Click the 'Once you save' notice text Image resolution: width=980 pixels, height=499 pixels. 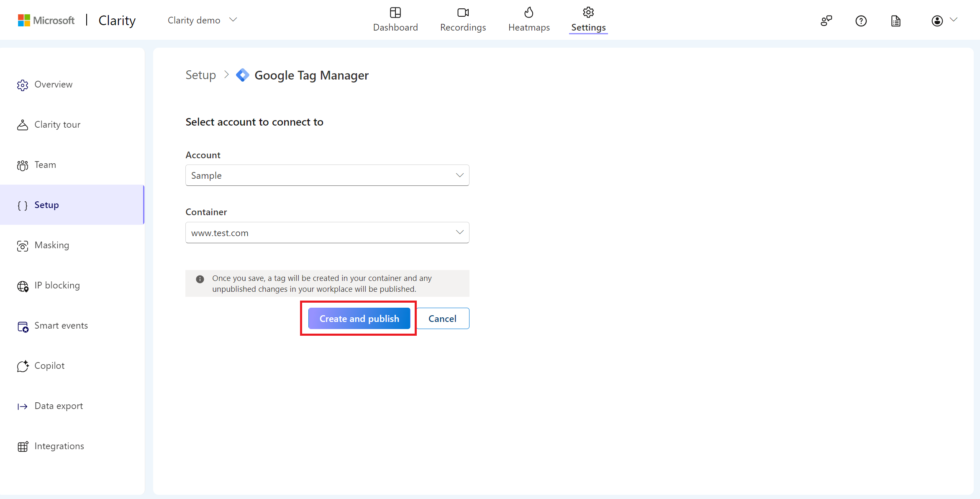(322, 283)
